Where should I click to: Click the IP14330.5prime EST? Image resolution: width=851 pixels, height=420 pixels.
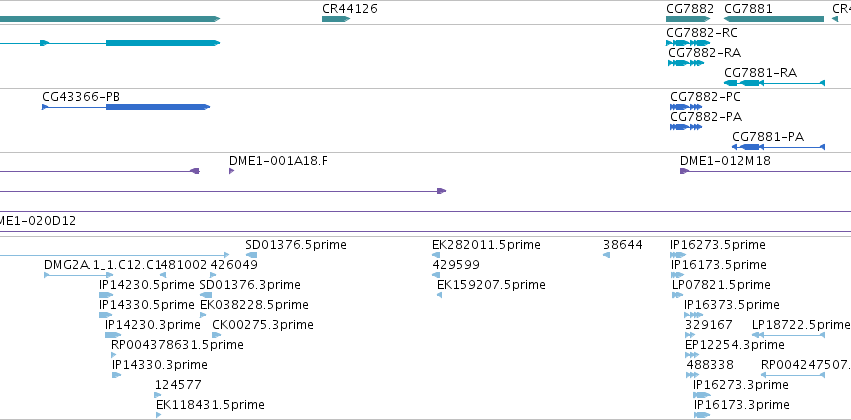106,315
